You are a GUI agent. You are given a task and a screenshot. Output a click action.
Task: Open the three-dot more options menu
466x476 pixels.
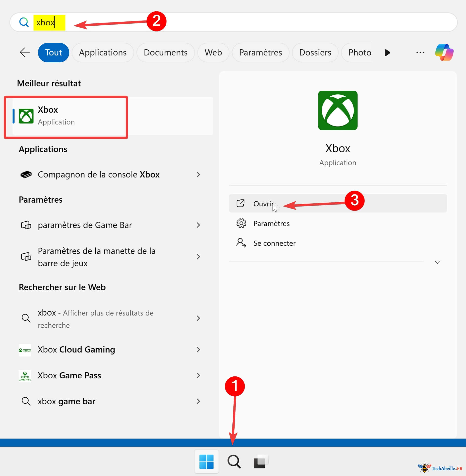pos(420,53)
